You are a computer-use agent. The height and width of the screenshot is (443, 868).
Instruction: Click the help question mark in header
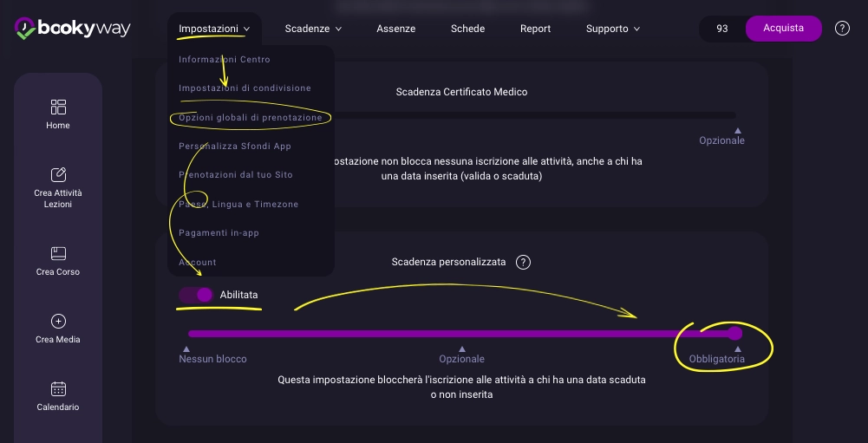point(842,29)
